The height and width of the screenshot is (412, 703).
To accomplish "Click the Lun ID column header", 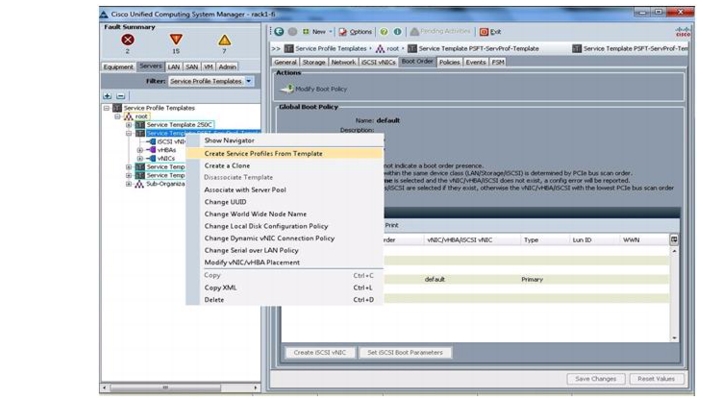I will click(593, 240).
